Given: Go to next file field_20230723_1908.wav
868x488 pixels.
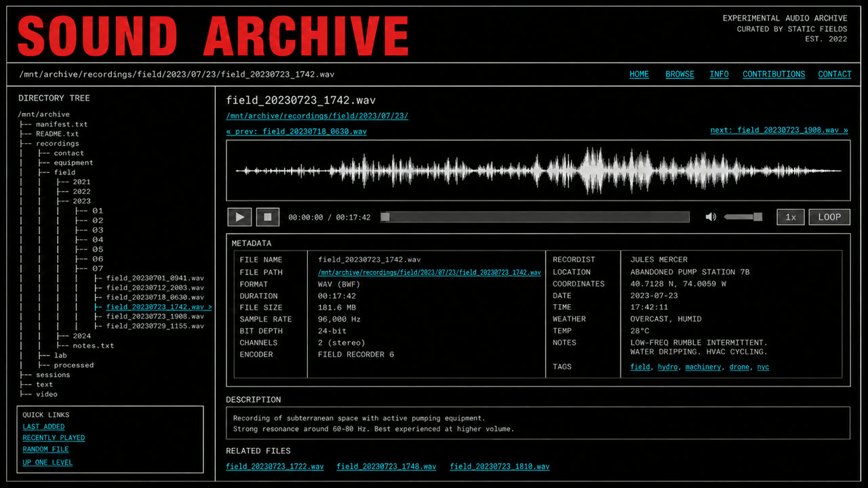Looking at the screenshot, I should pos(779,130).
